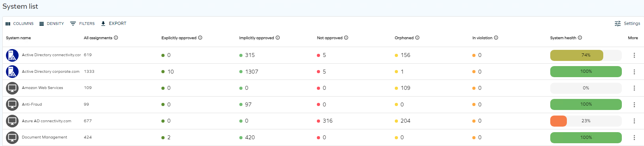Click the EXPORT button
Screen dimensions: 644x146
click(x=114, y=24)
